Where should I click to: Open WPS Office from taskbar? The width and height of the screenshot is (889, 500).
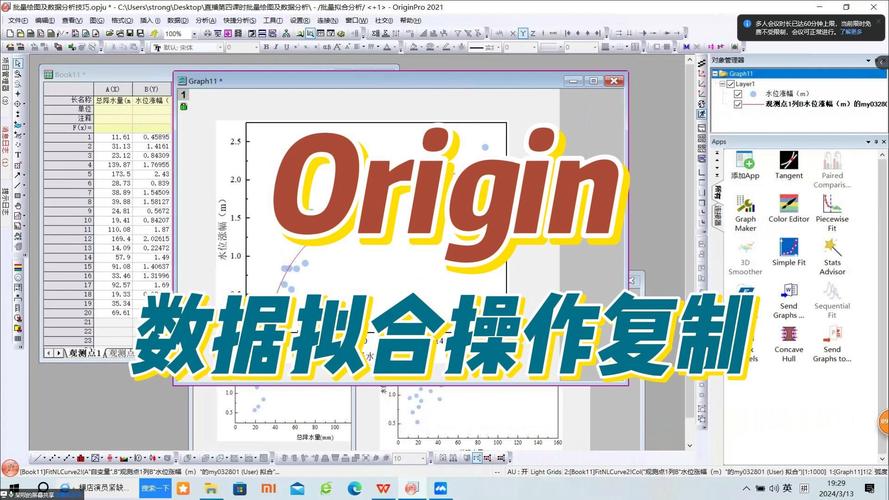pyautogui.click(x=384, y=488)
